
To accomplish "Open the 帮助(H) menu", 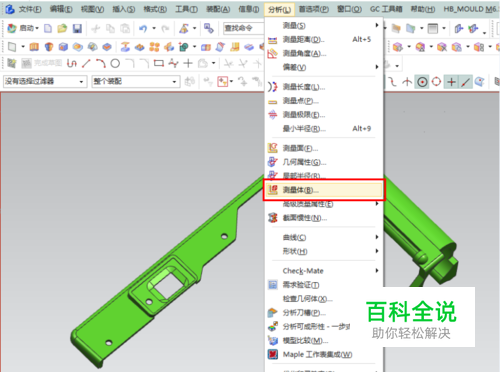I will [x=422, y=9].
